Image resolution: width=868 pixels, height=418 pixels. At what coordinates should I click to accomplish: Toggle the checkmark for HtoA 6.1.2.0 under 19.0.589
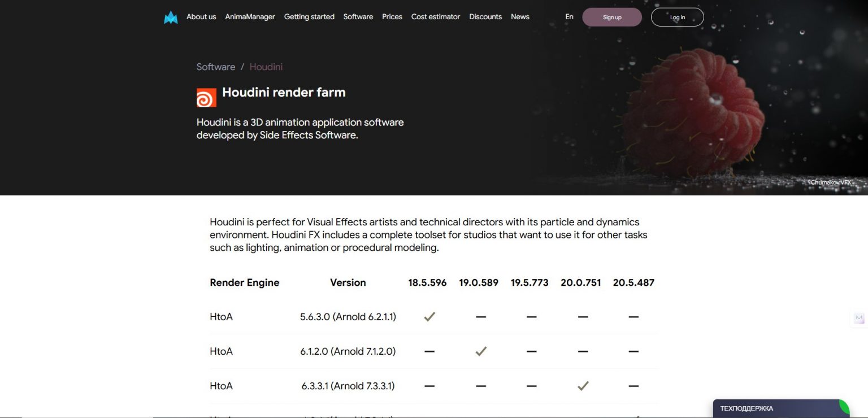480,351
